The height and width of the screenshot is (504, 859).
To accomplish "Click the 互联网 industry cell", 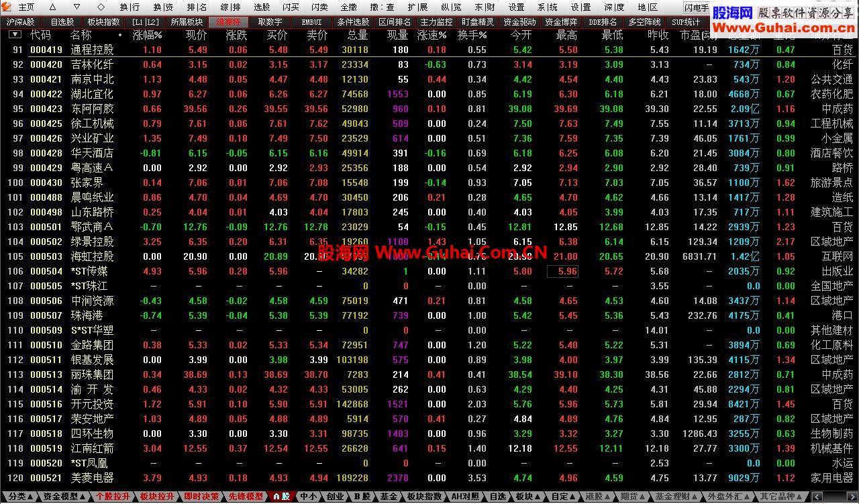I will 838,256.
